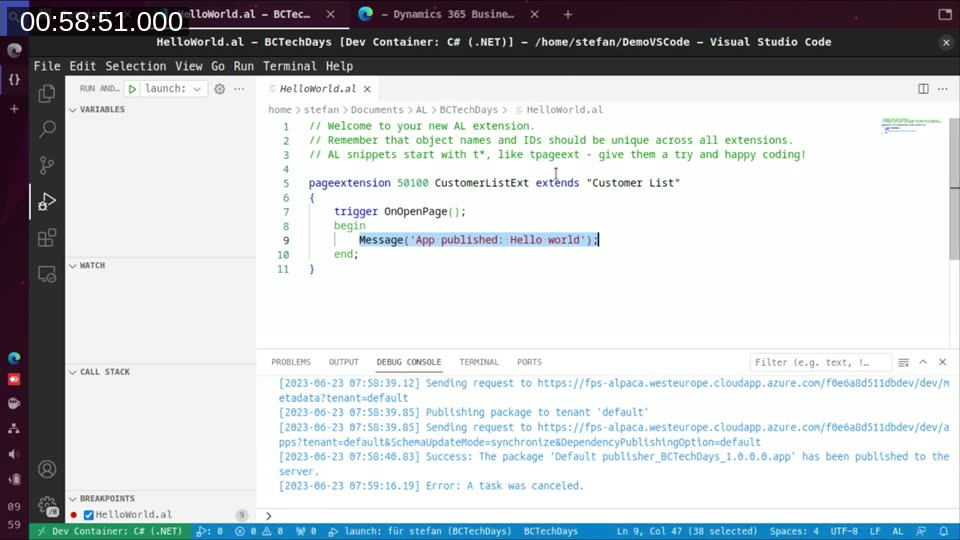Click UTF-8 encoding in status bar

(844, 531)
